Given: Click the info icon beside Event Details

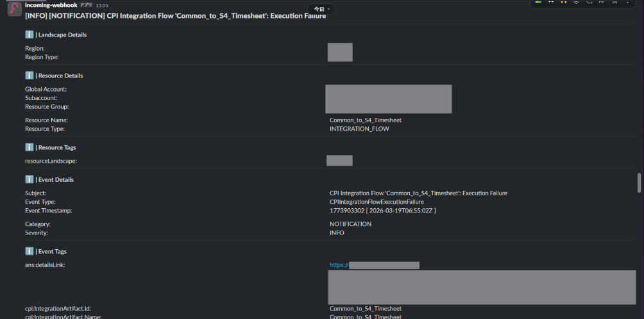Looking at the screenshot, I should tap(29, 179).
